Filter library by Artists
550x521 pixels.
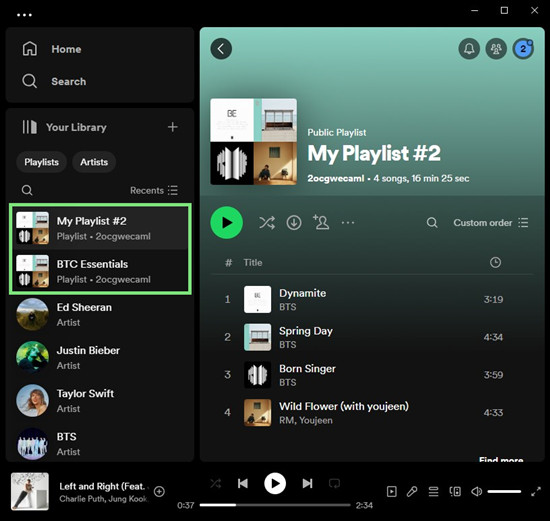coord(94,162)
